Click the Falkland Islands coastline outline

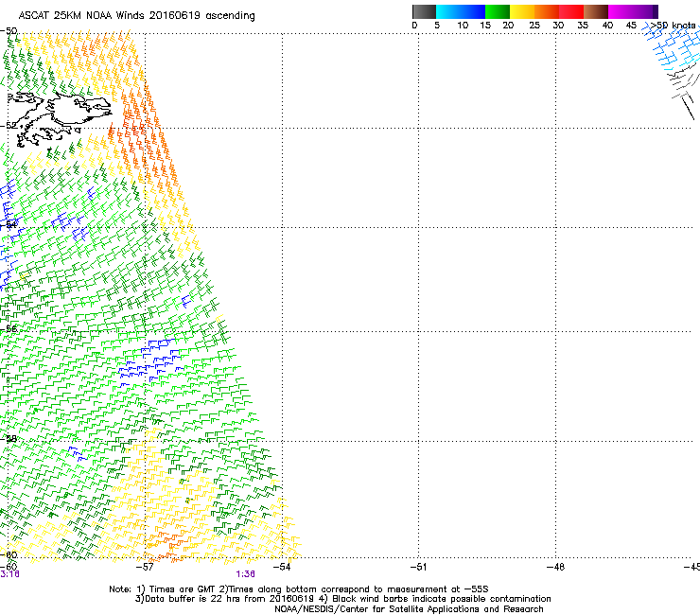click(x=59, y=118)
